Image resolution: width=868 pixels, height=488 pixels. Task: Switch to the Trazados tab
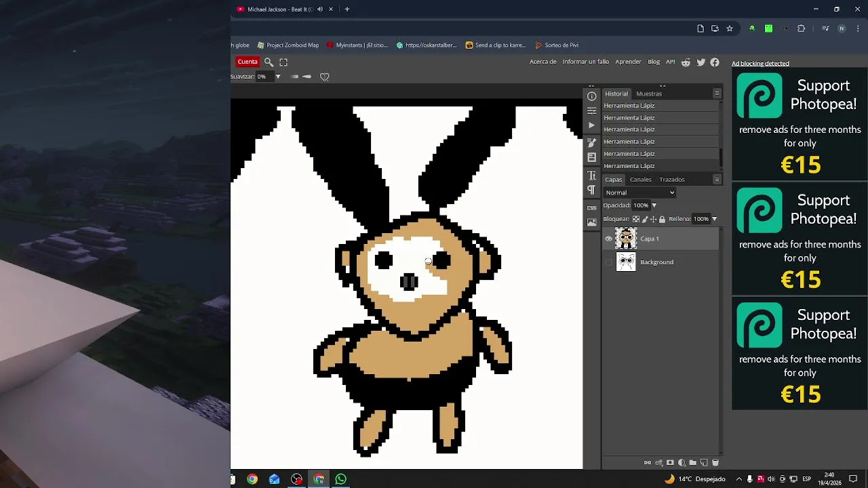(672, 180)
